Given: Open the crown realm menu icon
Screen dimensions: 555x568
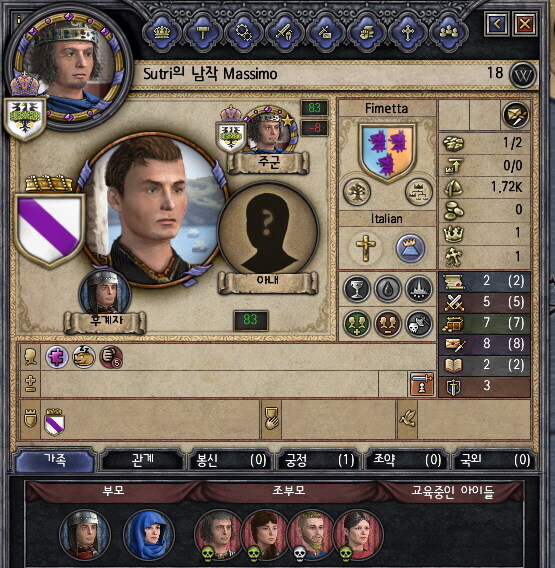Looking at the screenshot, I should pyautogui.click(x=162, y=32).
